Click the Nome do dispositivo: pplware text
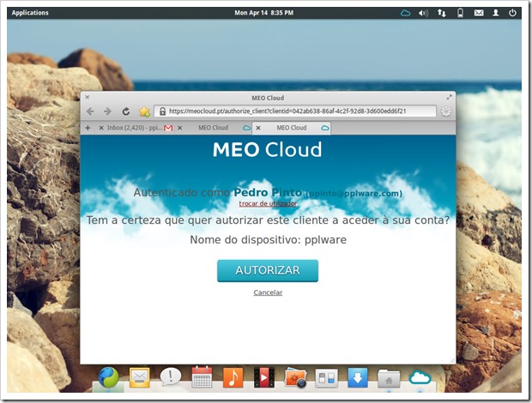The height and width of the screenshot is (403, 532). tap(268, 240)
